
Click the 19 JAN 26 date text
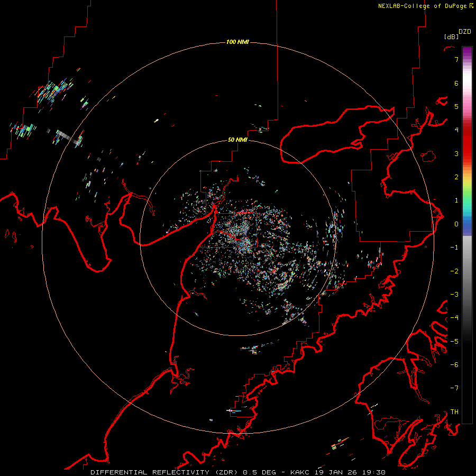tap(336, 472)
